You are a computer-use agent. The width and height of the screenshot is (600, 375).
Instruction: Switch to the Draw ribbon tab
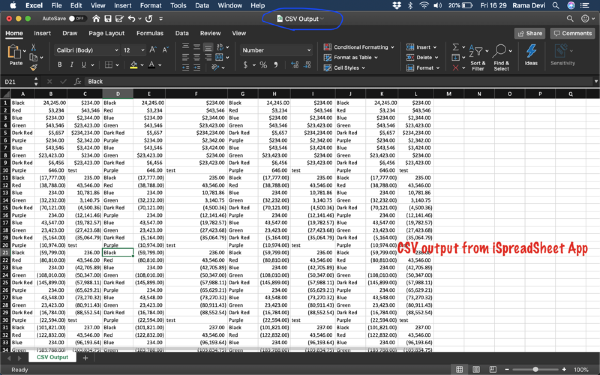[70, 33]
